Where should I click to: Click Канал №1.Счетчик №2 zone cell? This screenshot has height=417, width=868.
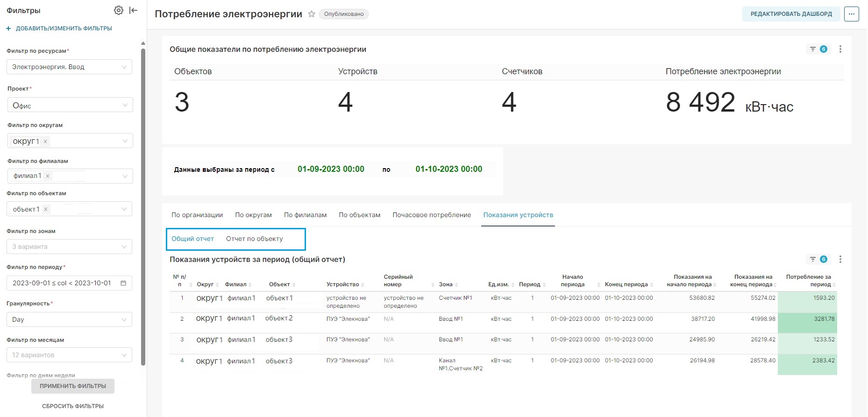461,364
